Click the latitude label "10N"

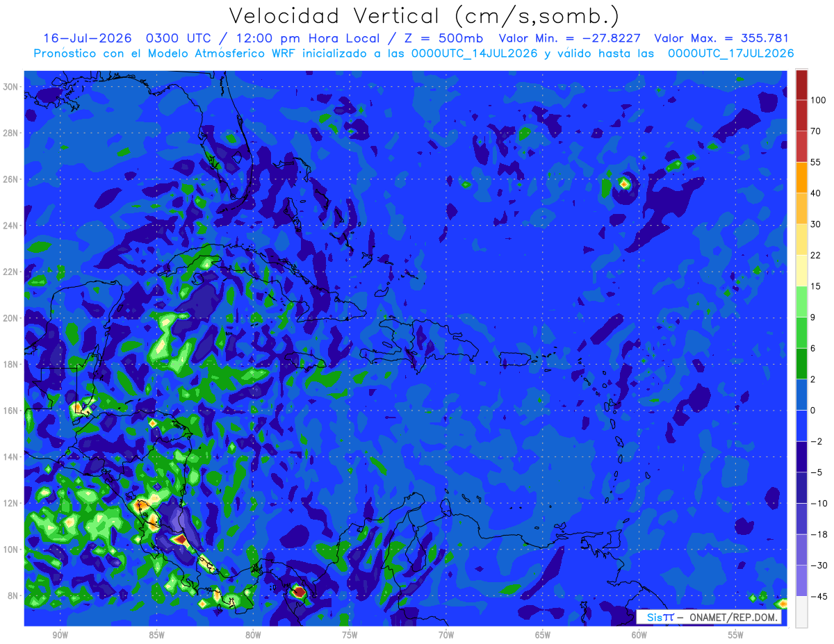click(x=12, y=549)
